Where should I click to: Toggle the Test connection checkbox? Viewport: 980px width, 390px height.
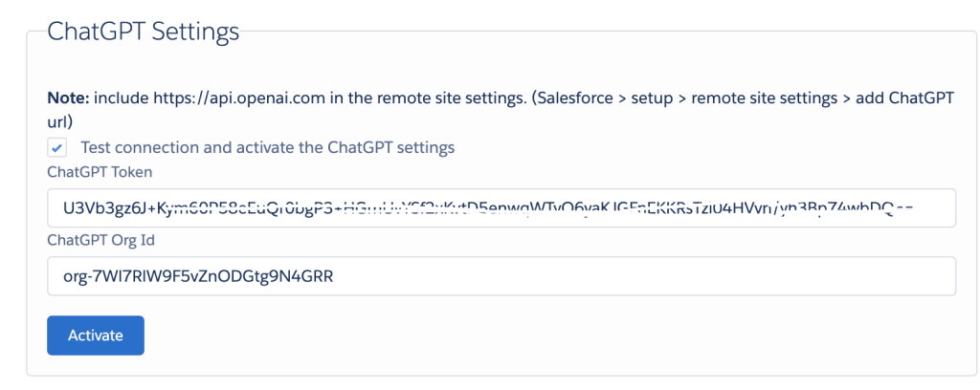pyautogui.click(x=57, y=148)
